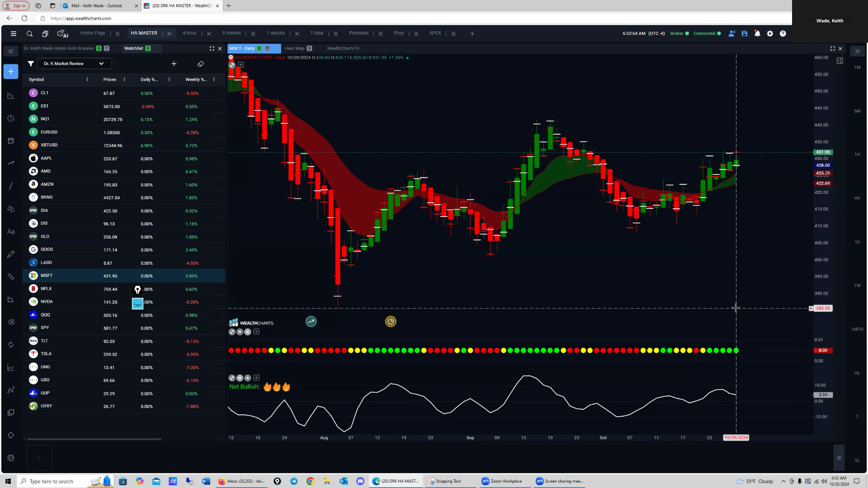
Task: Switch to the Premium workspace tab
Action: click(x=359, y=33)
